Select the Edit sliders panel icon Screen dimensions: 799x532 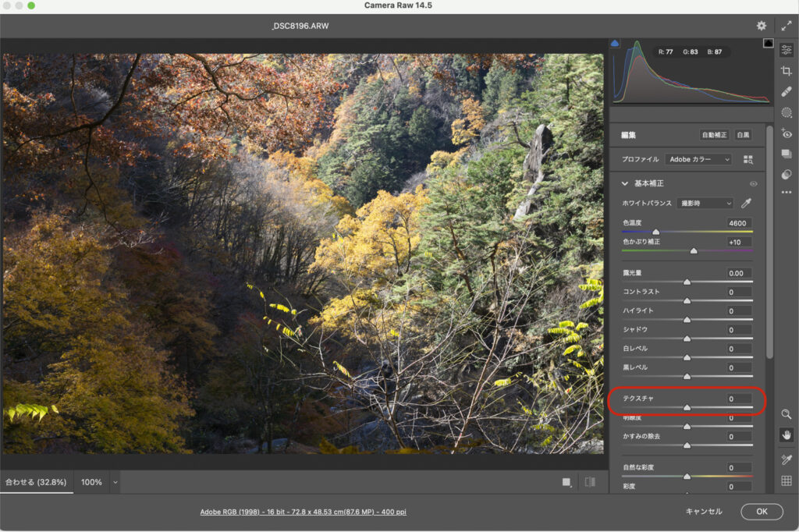coord(787,50)
